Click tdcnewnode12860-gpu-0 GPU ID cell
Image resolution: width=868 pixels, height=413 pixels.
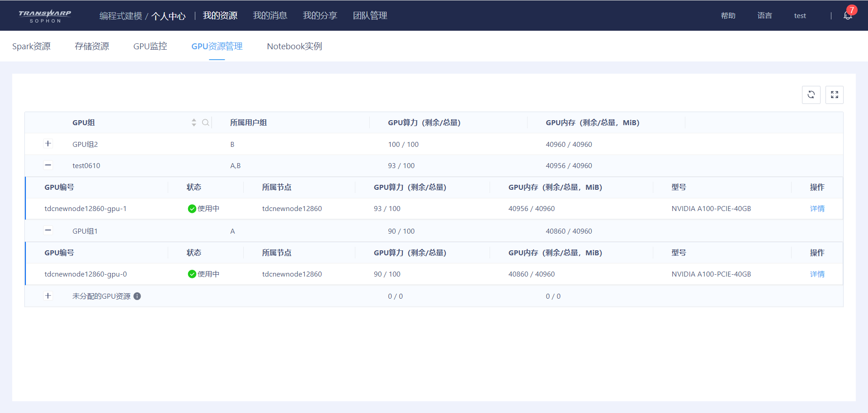85,274
